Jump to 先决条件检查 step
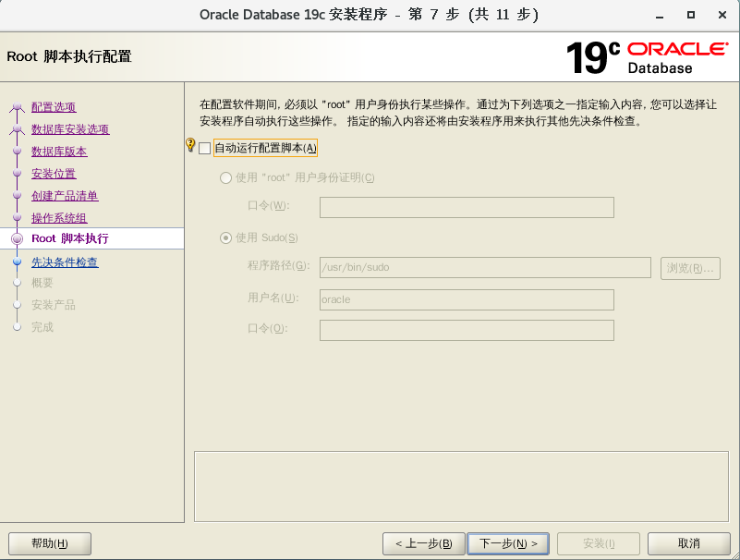 pos(67,261)
